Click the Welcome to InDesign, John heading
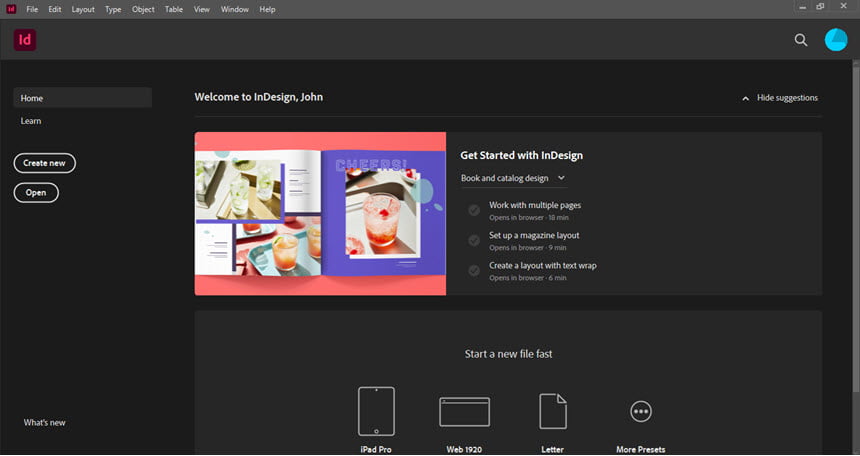This screenshot has height=456, width=860. (x=259, y=97)
